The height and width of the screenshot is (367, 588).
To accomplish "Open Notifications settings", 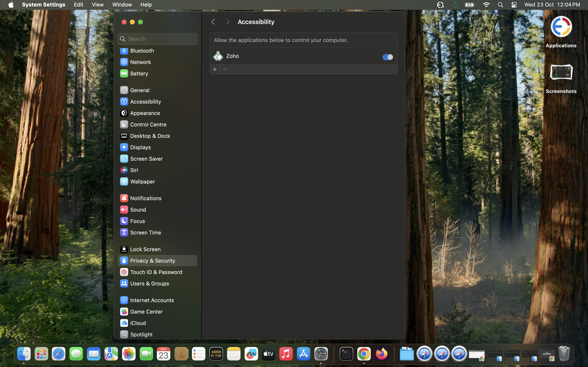I will coord(146,198).
